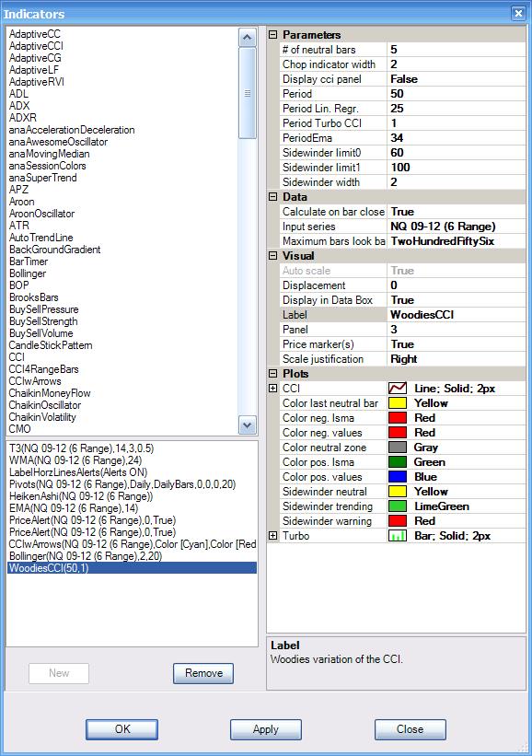Select ADX in the indicator list
This screenshot has height=756, width=532.
tap(19, 106)
